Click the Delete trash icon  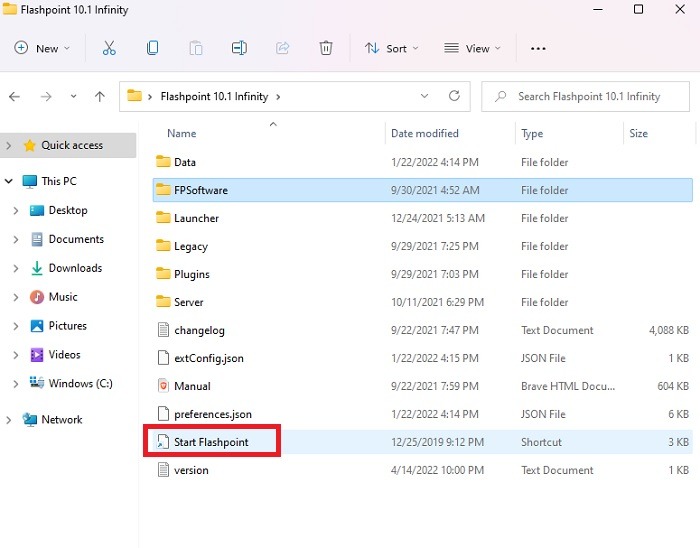point(326,48)
